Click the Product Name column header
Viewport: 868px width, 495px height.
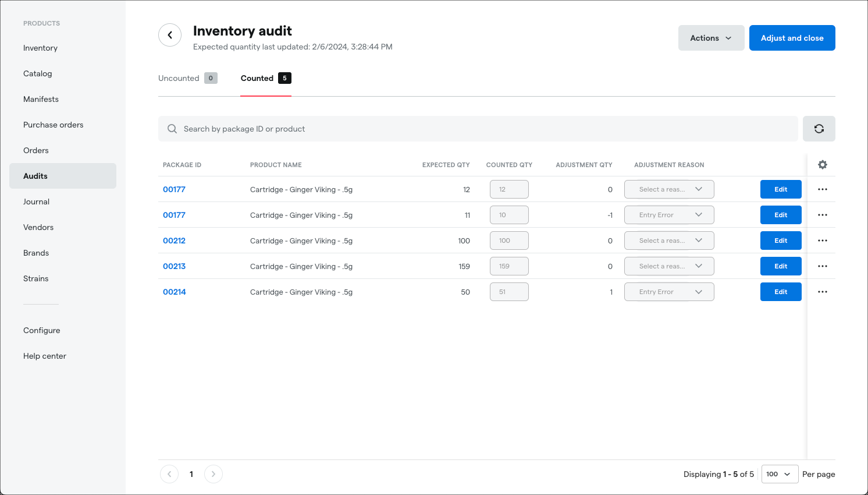tap(276, 165)
